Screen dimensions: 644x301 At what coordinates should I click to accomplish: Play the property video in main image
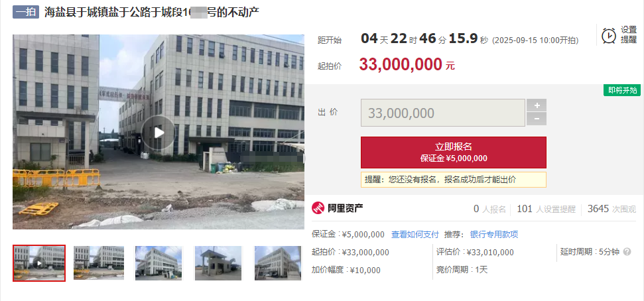pos(158,132)
